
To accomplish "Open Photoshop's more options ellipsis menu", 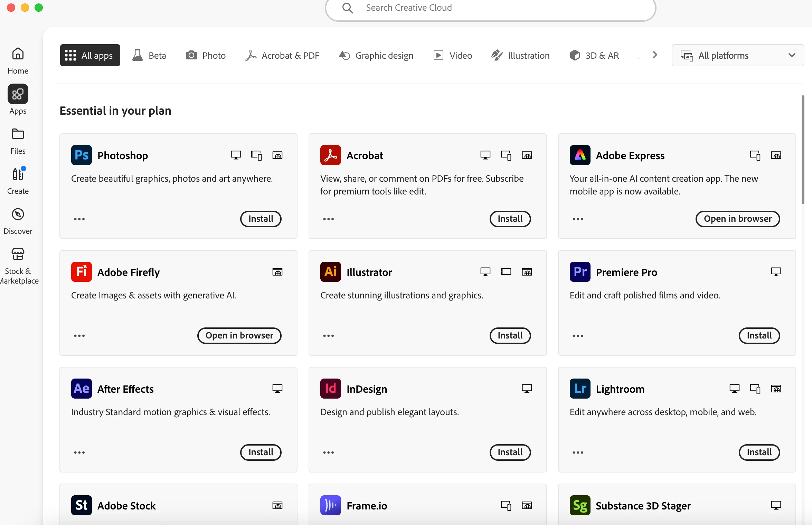I will (79, 219).
